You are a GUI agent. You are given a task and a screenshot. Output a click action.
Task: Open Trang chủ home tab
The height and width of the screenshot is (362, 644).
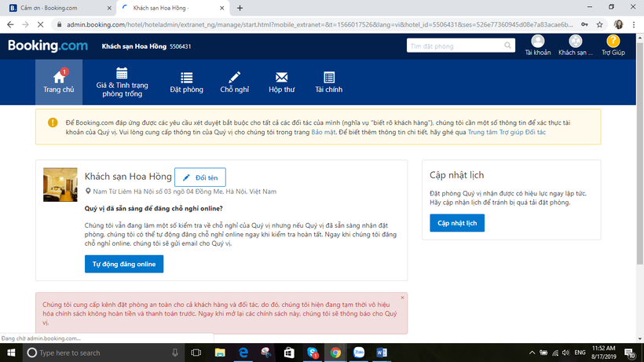[x=59, y=82]
